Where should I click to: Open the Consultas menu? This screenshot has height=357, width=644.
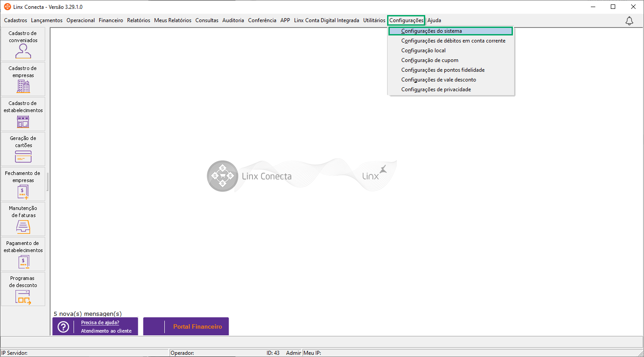click(x=207, y=20)
